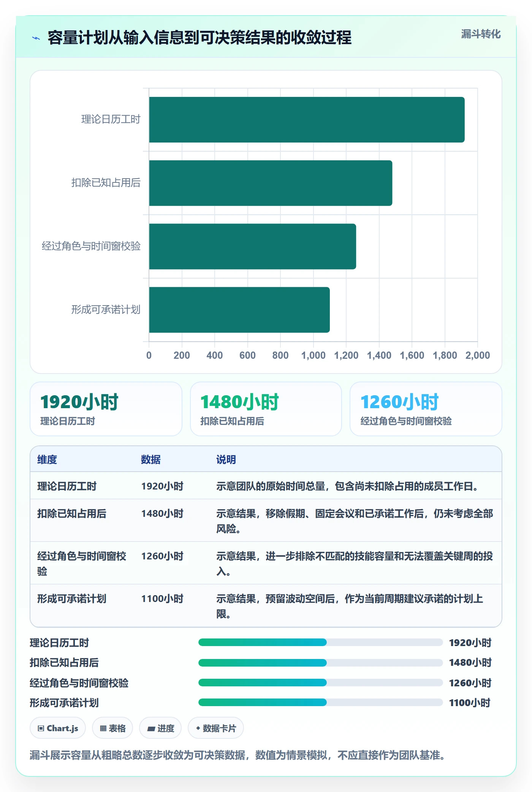The image size is (532, 792).
Task: Click the lightning icon beside the title
Action: (x=36, y=38)
